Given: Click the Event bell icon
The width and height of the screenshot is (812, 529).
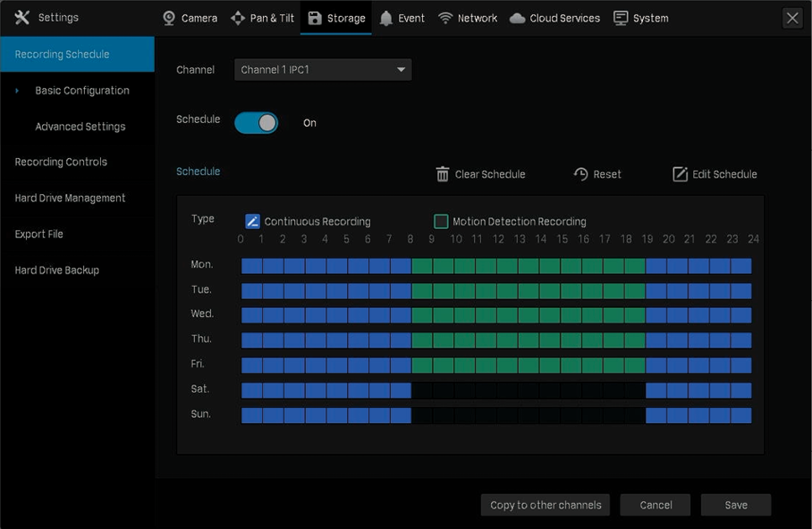Looking at the screenshot, I should (386, 19).
